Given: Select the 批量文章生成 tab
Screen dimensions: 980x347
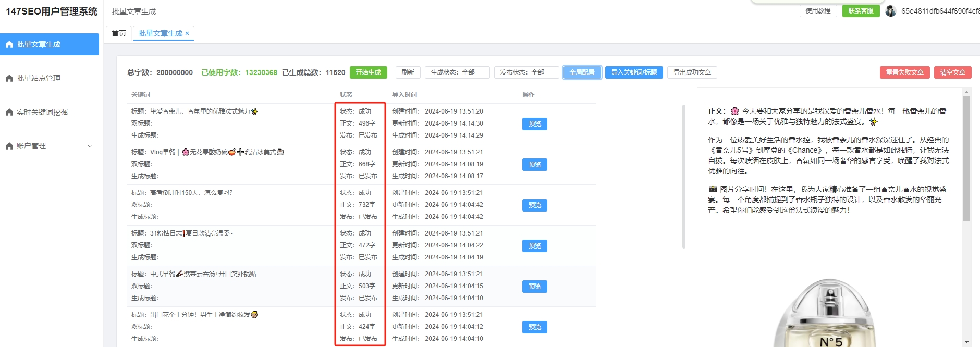Looking at the screenshot, I should [161, 33].
